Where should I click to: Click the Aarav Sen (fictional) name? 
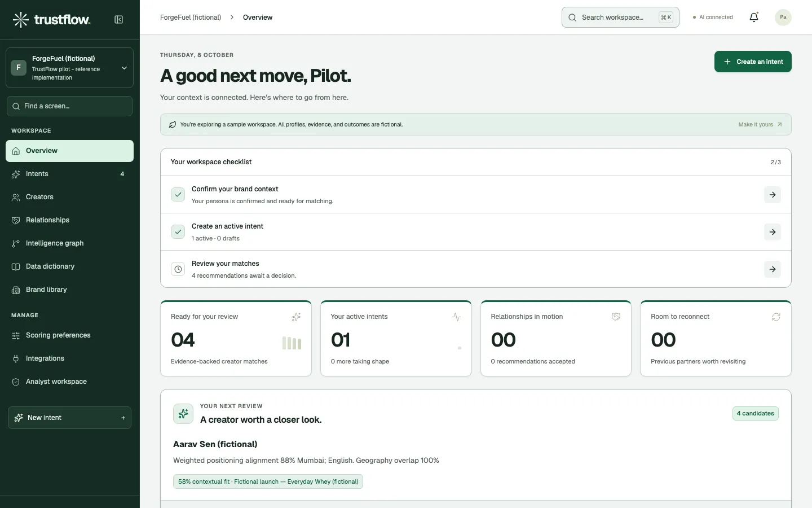click(215, 444)
